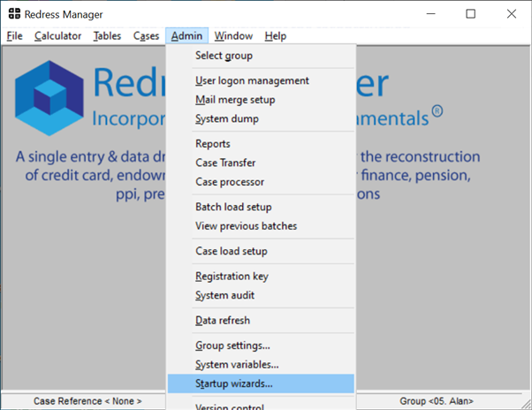Launch Startup wizards

[x=261, y=383]
